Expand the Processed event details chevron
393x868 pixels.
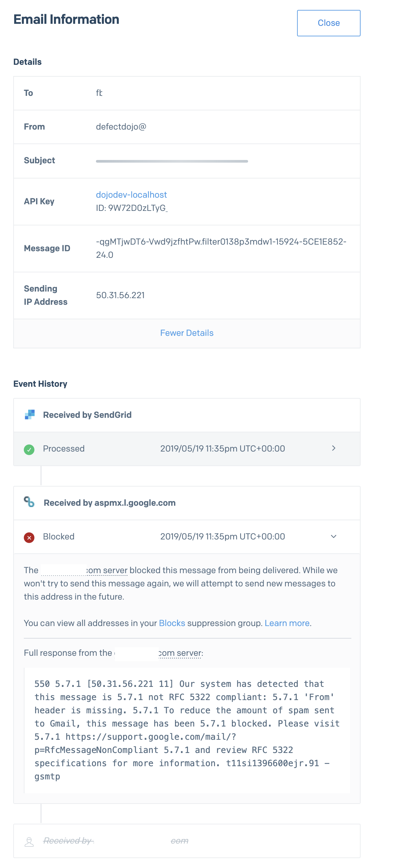tap(334, 448)
